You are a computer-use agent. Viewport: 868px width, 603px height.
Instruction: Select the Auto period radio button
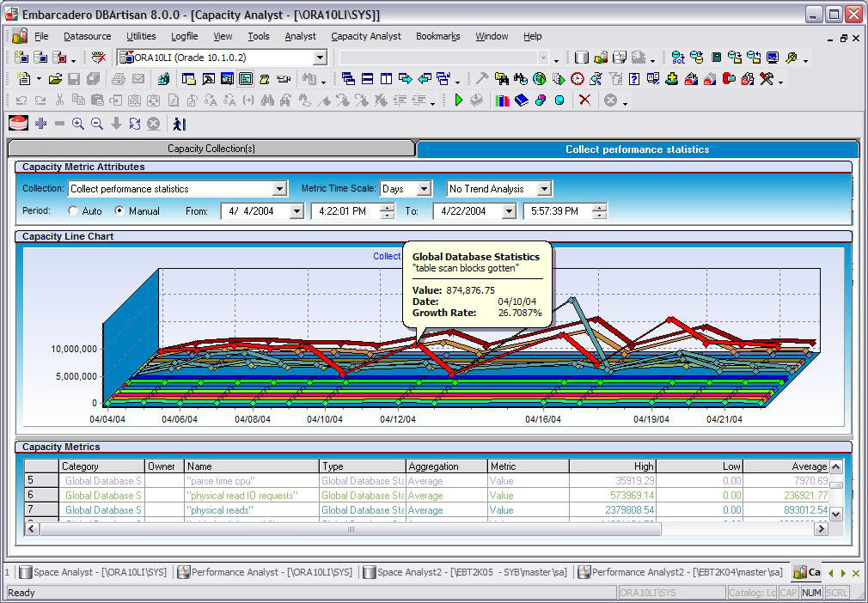click(72, 210)
